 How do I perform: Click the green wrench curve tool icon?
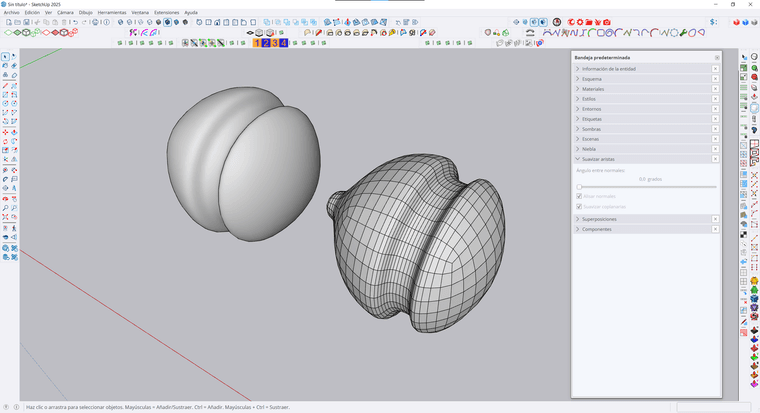point(683,32)
